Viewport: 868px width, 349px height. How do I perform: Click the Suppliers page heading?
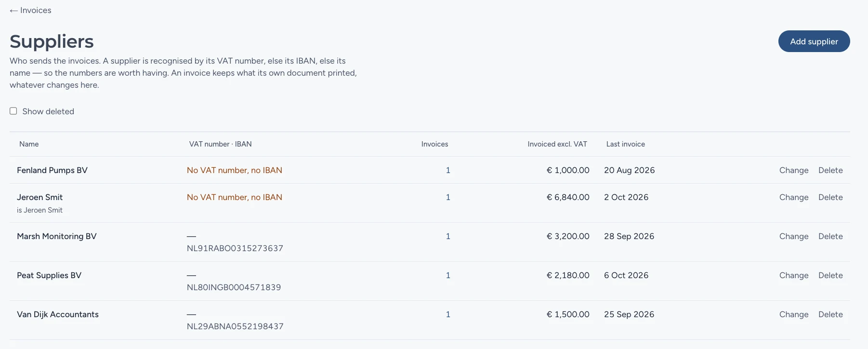52,41
